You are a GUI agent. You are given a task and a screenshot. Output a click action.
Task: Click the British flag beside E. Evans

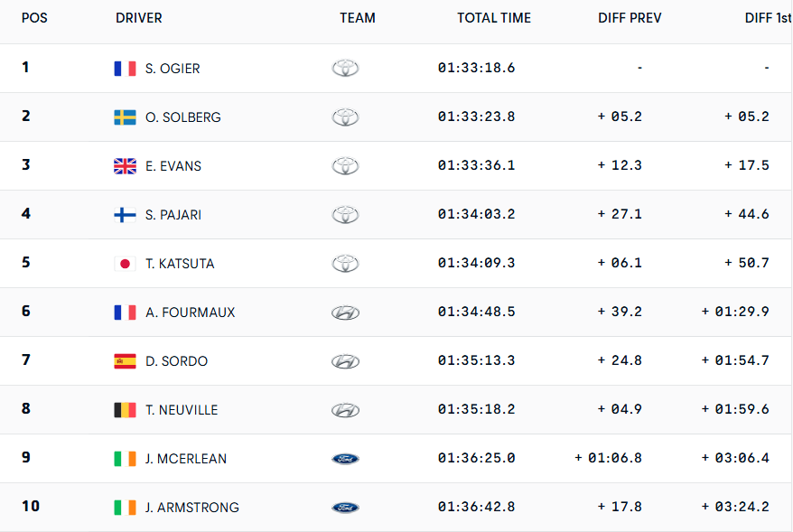[125, 166]
